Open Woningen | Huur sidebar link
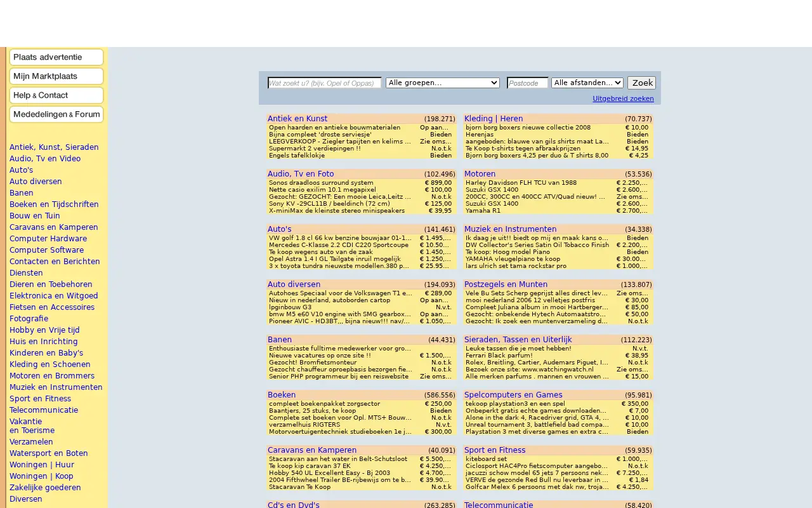Viewport: 812px width, 508px height. 41,465
